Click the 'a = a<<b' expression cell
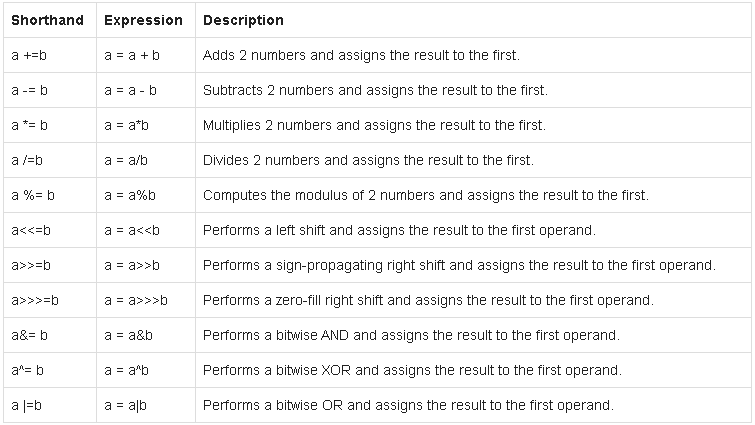Screen dimensions: 755x425 [x=131, y=230]
